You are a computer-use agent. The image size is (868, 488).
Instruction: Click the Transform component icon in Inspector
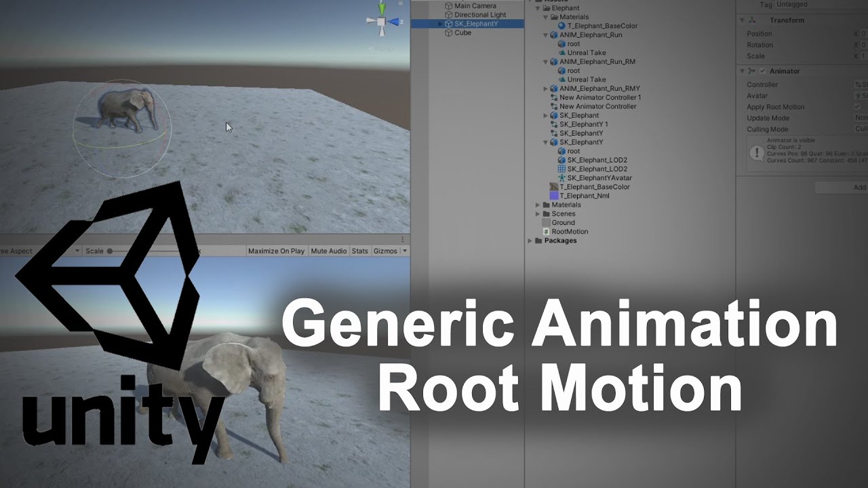[751, 20]
